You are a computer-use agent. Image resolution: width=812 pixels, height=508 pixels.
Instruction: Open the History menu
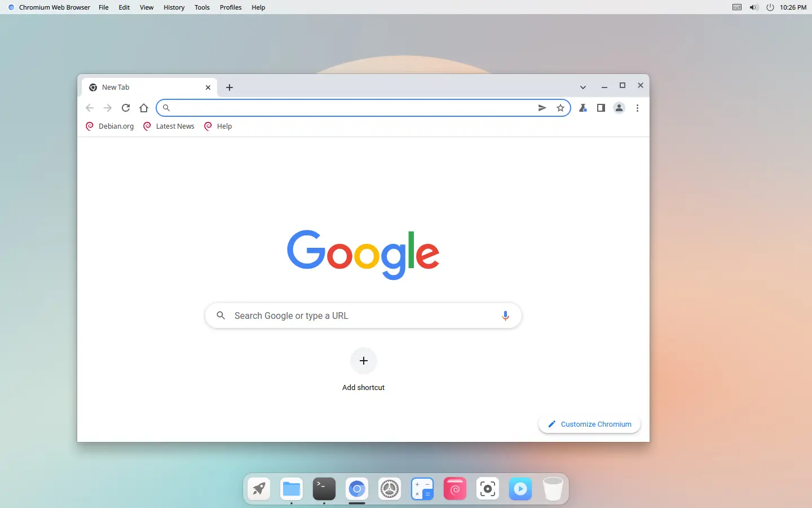(x=174, y=7)
